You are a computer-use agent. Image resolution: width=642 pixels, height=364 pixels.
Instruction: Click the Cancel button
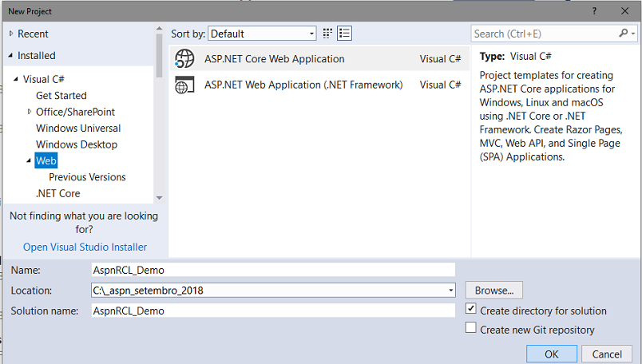tap(607, 354)
